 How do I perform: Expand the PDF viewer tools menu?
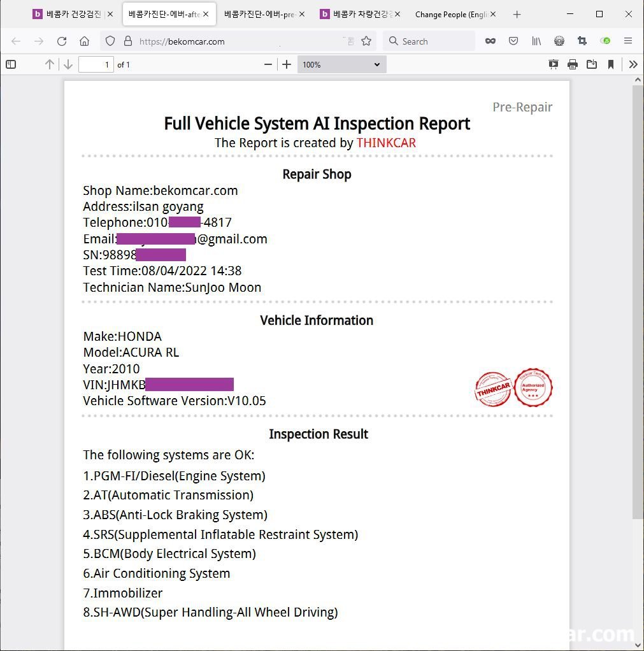[633, 64]
